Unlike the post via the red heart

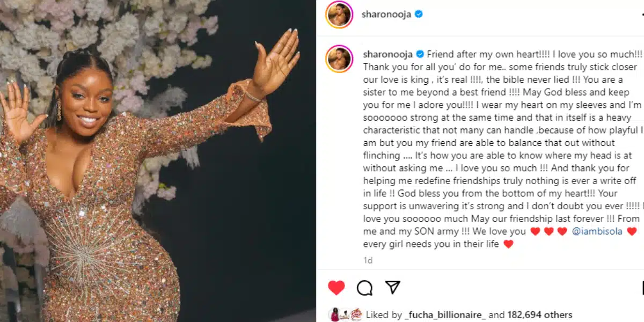pos(336,288)
